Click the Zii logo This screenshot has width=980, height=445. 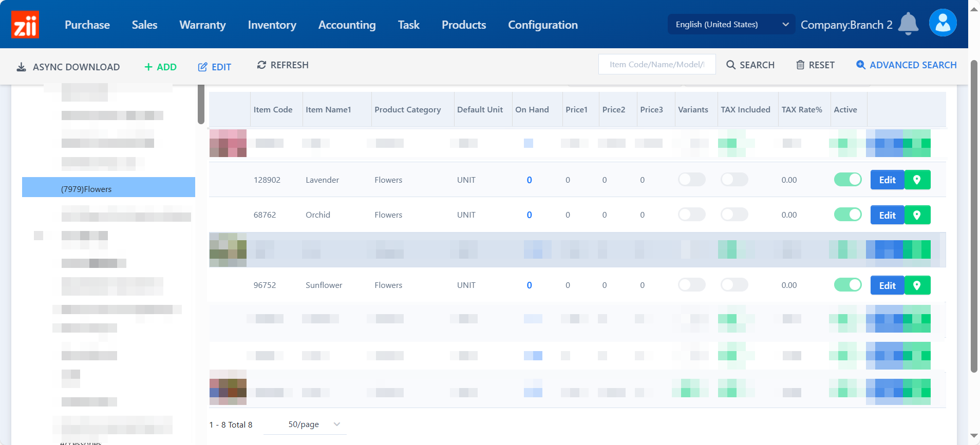(x=25, y=25)
